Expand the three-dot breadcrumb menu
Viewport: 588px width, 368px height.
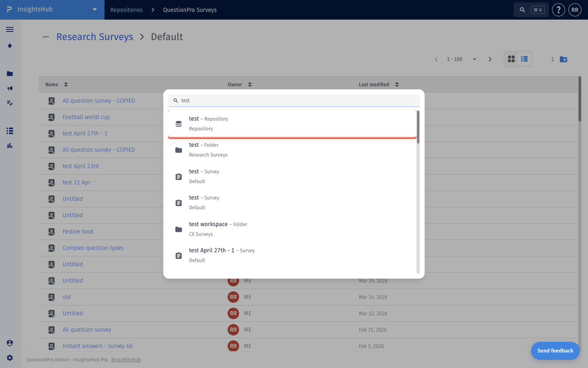(x=46, y=37)
